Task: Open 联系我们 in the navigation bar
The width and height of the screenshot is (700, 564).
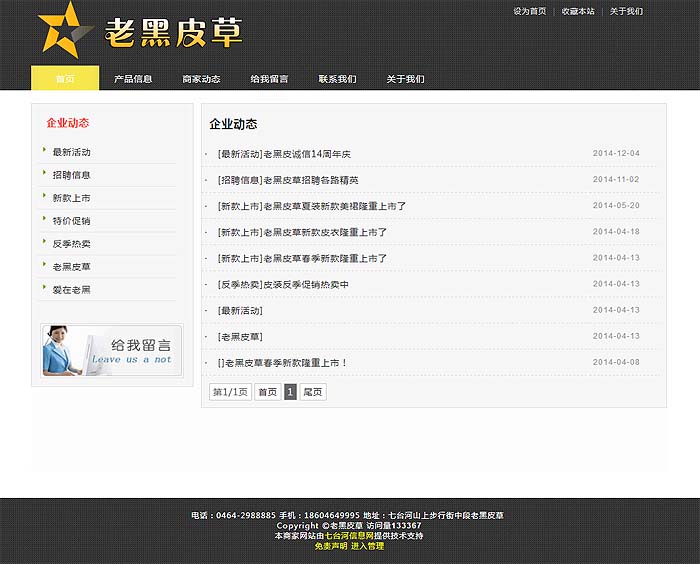Action: click(x=337, y=79)
